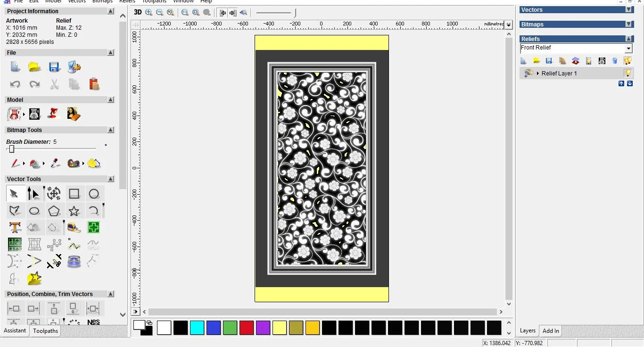The image size is (644, 347).
Task: Select the star shape vector tool
Action: tap(74, 211)
